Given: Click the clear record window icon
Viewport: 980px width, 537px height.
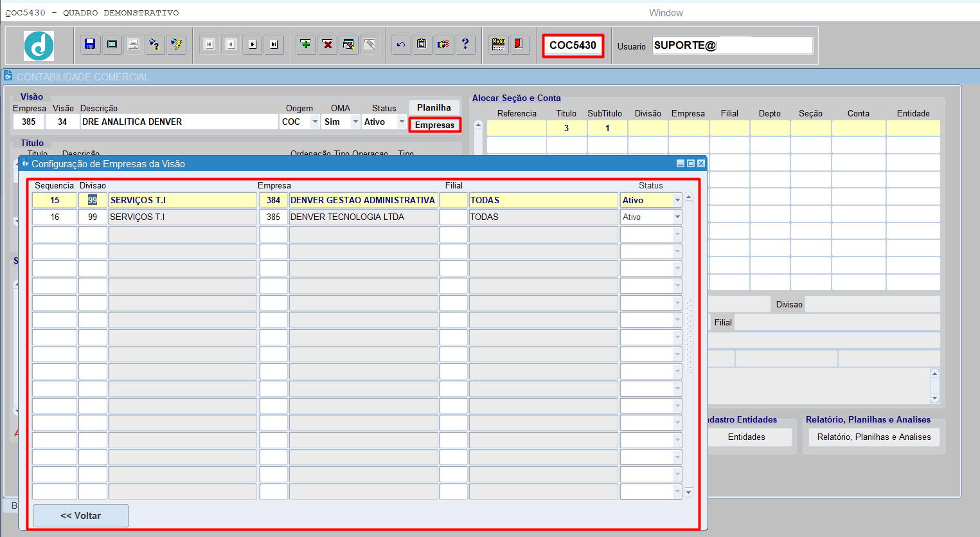Looking at the screenshot, I should click(x=348, y=44).
